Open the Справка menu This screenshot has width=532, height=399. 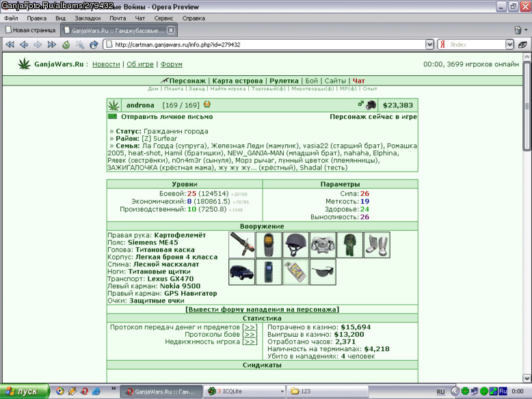coord(194,18)
